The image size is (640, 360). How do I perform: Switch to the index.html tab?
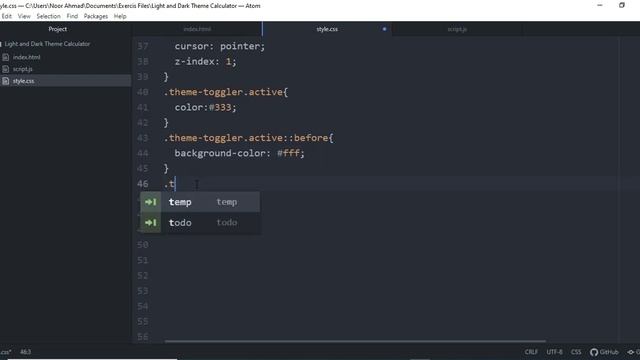pos(197,29)
